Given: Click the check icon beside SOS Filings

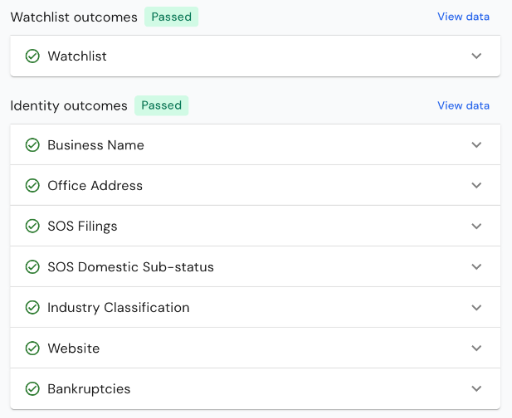Looking at the screenshot, I should [x=32, y=226].
